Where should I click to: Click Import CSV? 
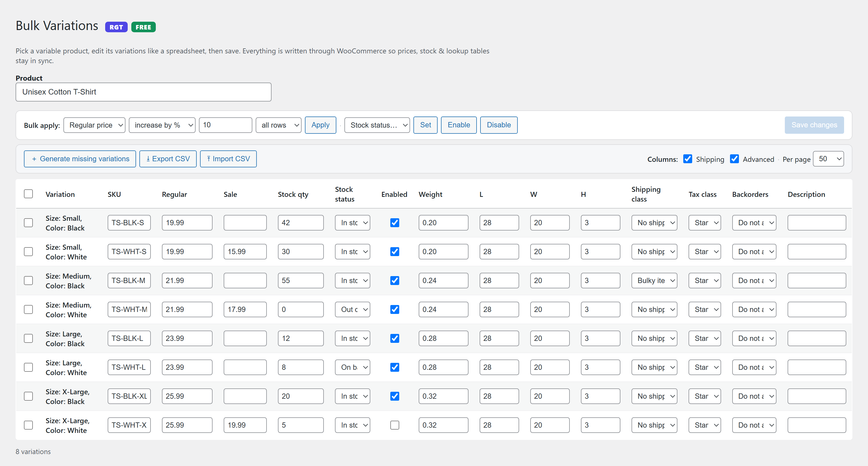228,159
